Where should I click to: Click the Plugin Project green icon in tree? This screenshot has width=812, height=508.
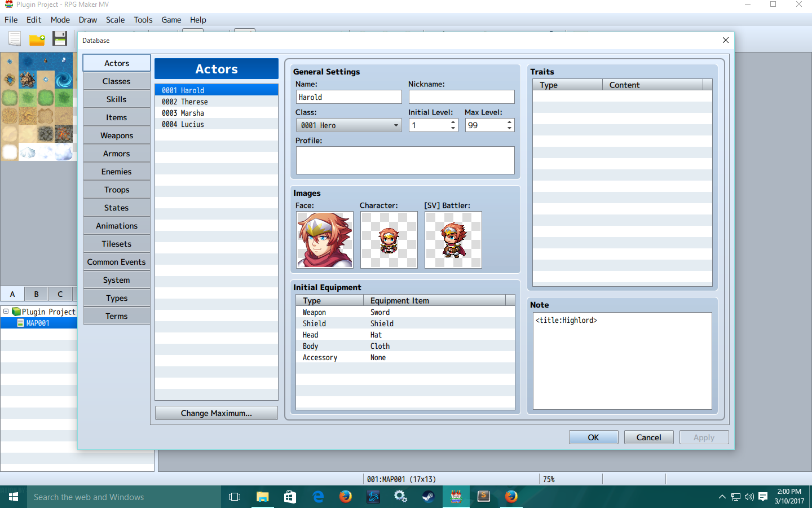(x=16, y=312)
